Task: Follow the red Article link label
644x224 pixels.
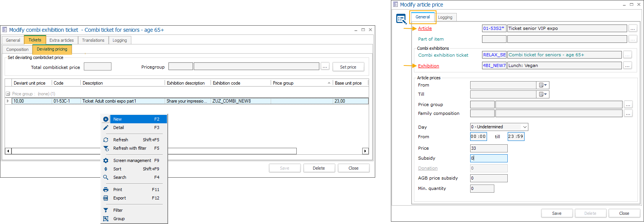Action: coord(425,28)
